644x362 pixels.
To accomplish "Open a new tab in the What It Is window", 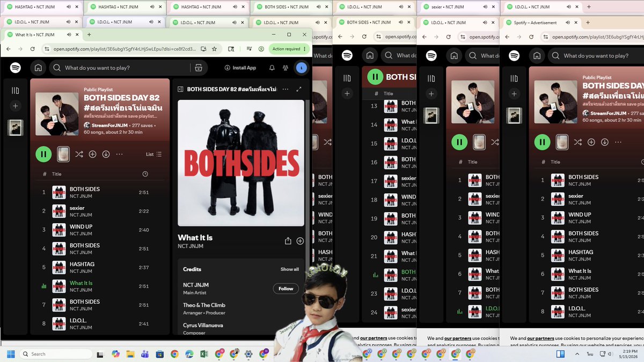I will pos(89,35).
